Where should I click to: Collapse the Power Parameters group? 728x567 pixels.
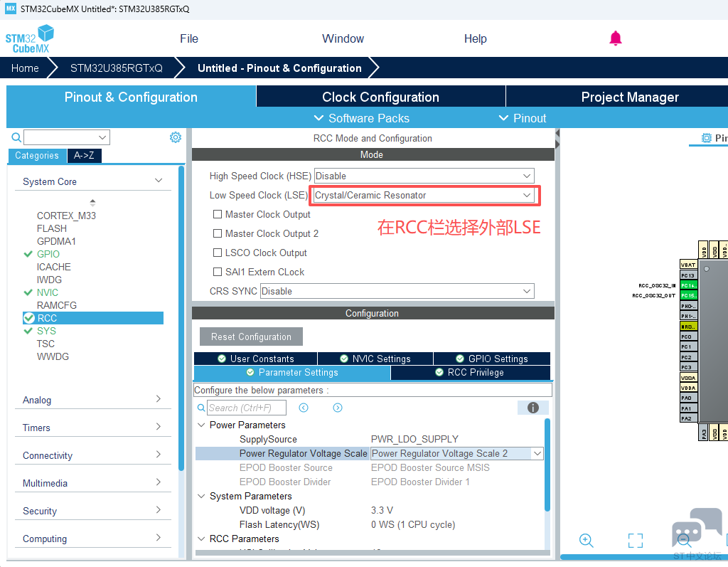tap(201, 425)
